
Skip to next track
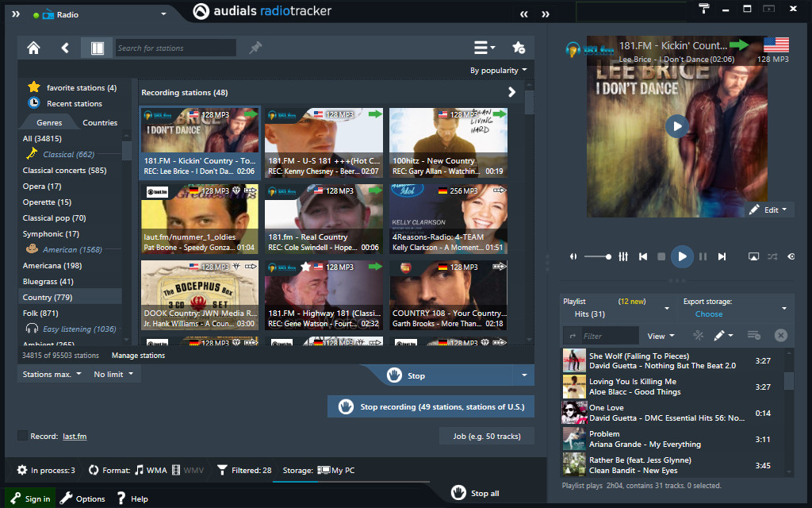722,256
